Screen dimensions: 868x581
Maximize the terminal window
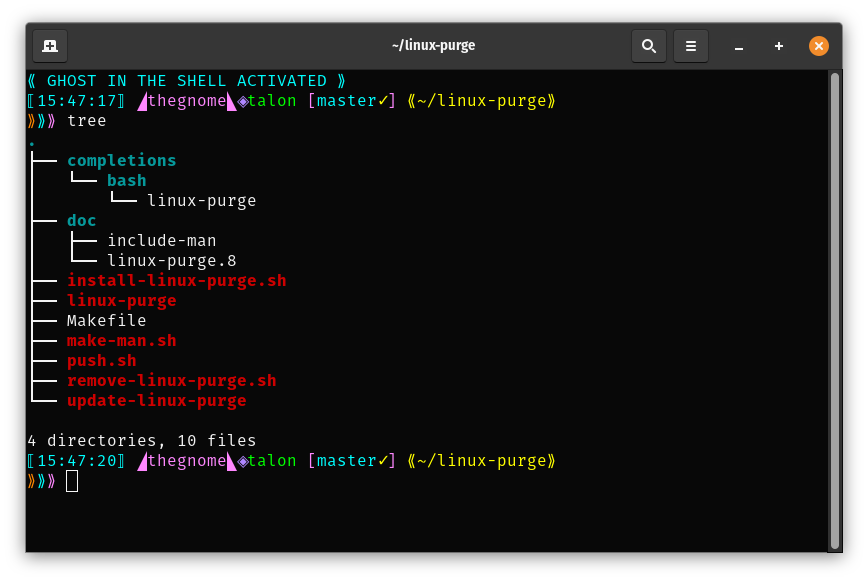[779, 46]
